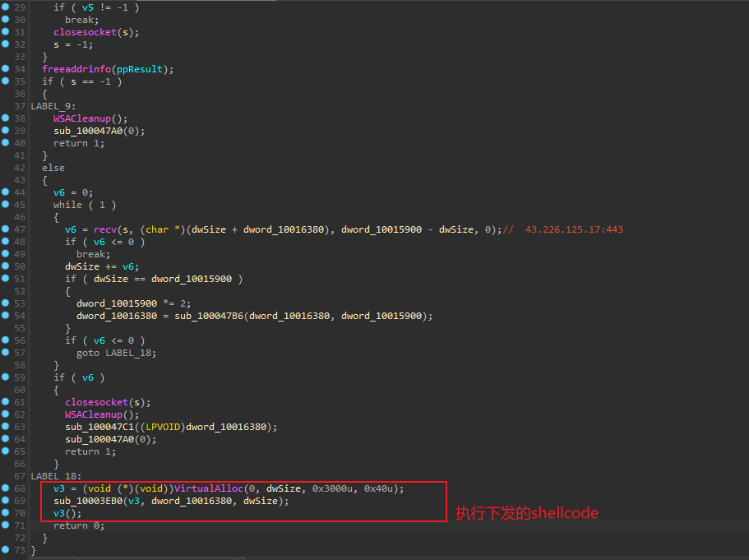Image resolution: width=749 pixels, height=560 pixels.
Task: Click 'return 0;' on line 71
Action: coord(79,525)
